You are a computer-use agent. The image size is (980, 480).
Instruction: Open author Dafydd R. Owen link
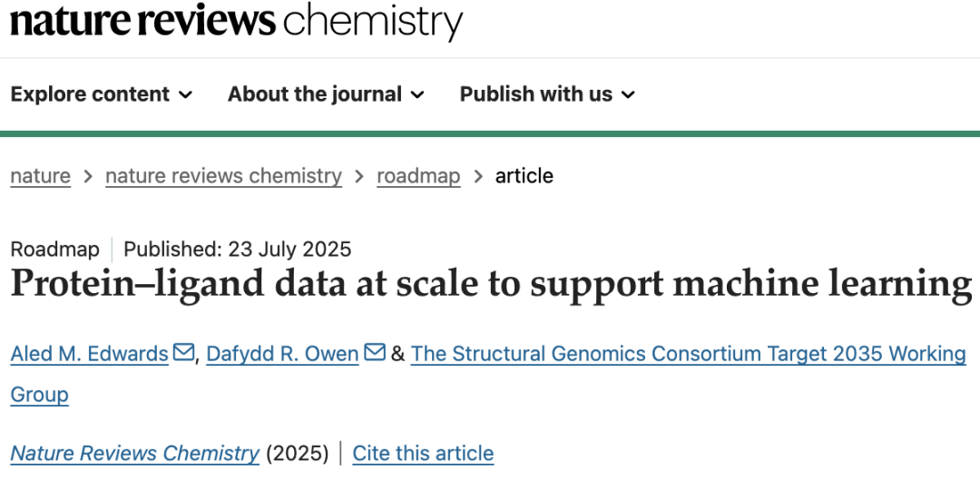pyautogui.click(x=282, y=355)
